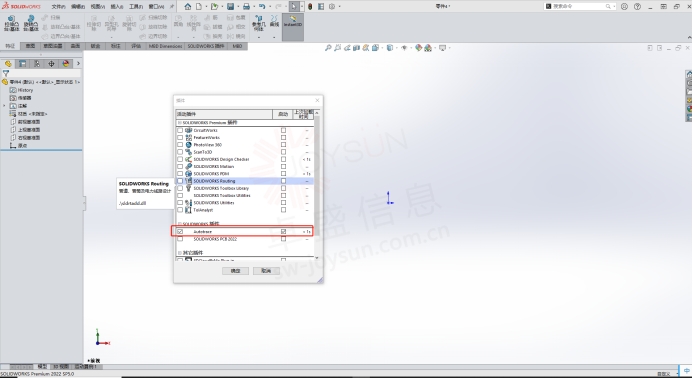The image size is (693, 378).
Task: Click the Home icon in the top toolbar
Action: pos(188,7)
